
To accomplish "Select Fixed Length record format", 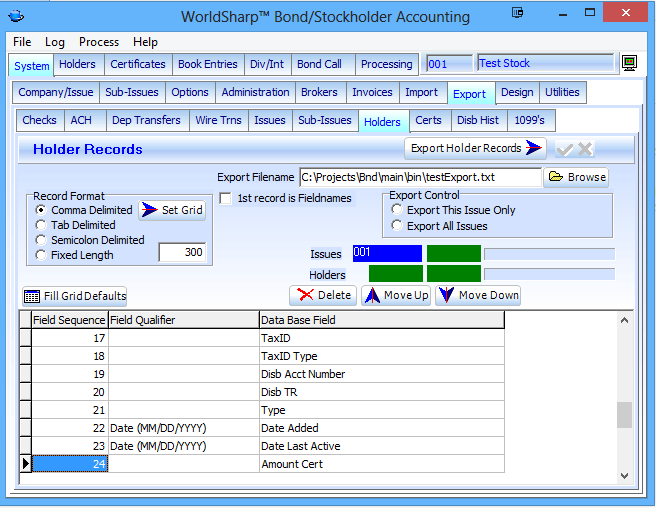I will click(x=40, y=255).
